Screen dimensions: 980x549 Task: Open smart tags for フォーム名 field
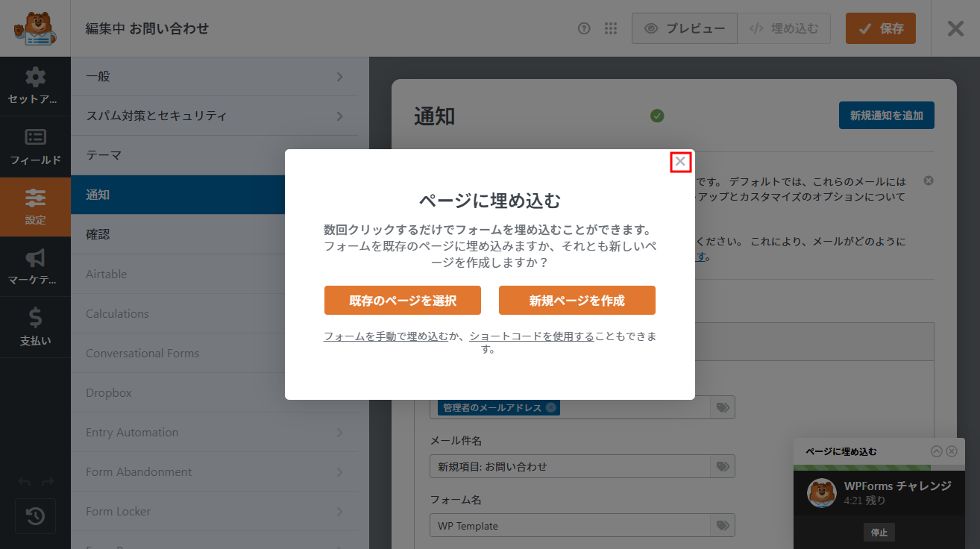pyautogui.click(x=723, y=526)
